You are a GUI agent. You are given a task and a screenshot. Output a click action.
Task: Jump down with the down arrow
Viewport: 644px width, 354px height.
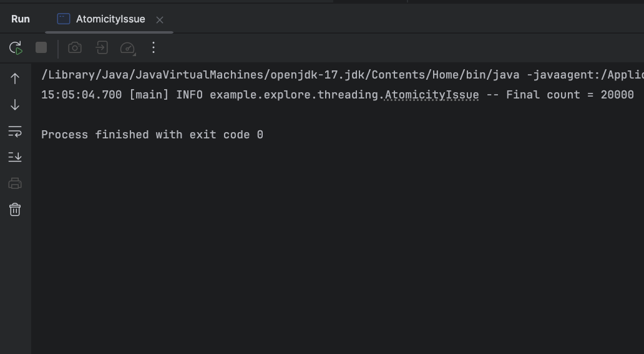click(16, 105)
